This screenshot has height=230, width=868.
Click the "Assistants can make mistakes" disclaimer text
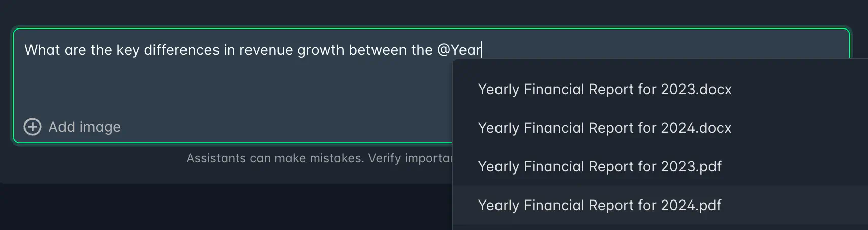(x=319, y=158)
